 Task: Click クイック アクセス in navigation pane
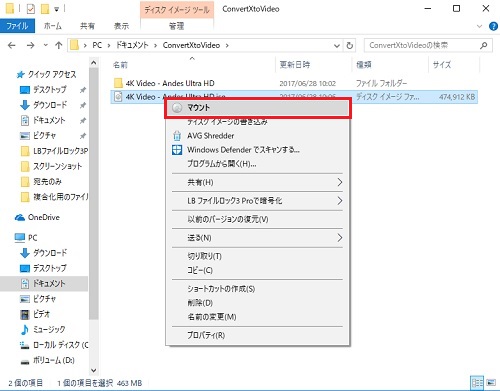coord(52,74)
